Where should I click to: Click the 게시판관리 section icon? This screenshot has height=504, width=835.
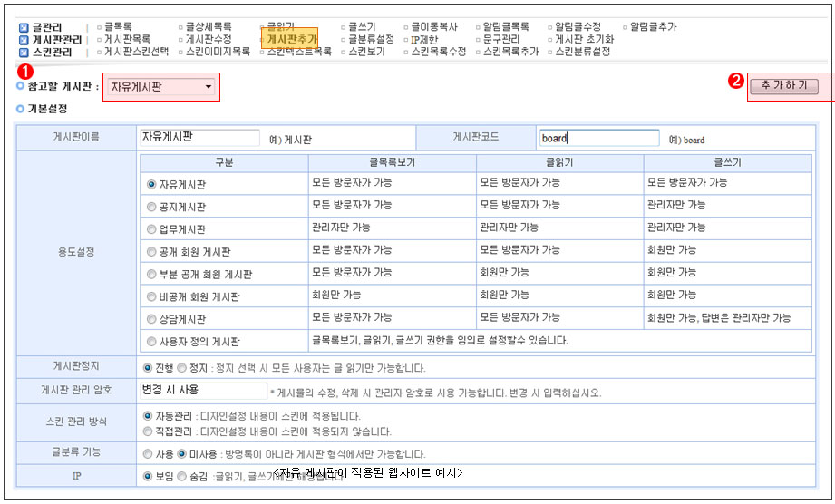(x=24, y=40)
